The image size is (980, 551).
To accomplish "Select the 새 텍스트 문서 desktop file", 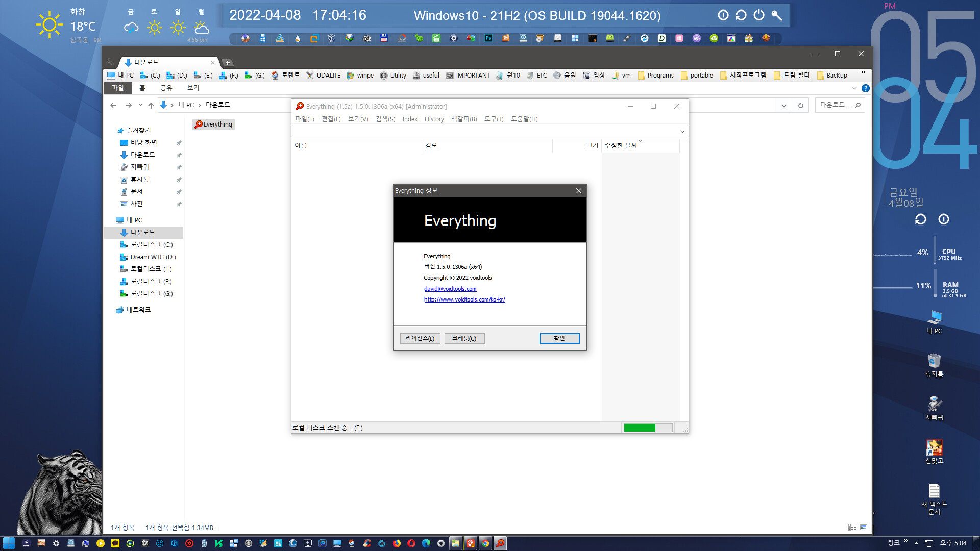I will 934,499.
